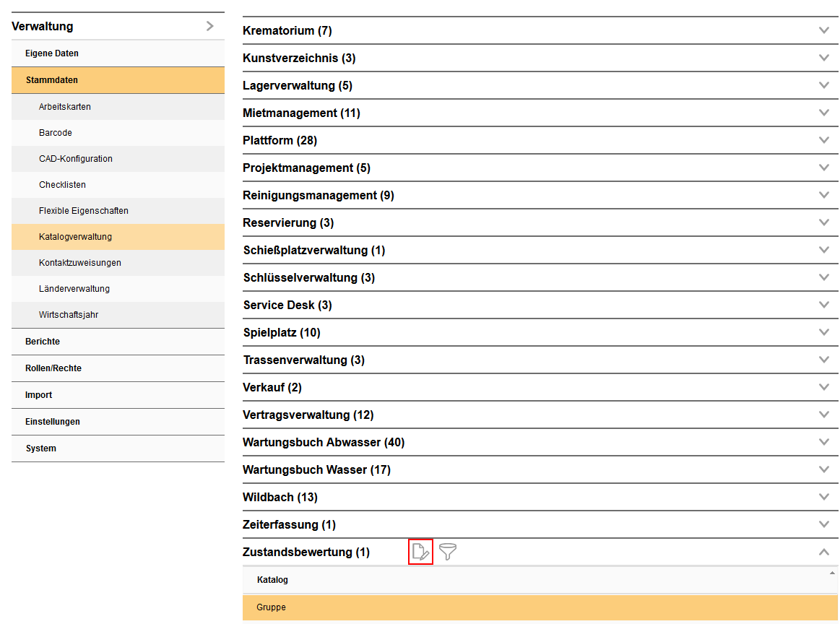
Task: Open the chevron for Service Desk (3)
Action: pyautogui.click(x=823, y=305)
